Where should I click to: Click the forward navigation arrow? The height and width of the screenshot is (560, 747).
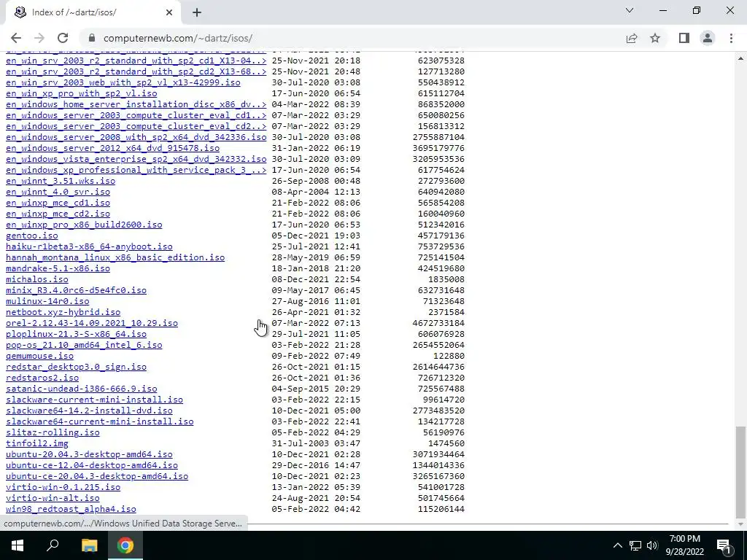pyautogui.click(x=39, y=38)
